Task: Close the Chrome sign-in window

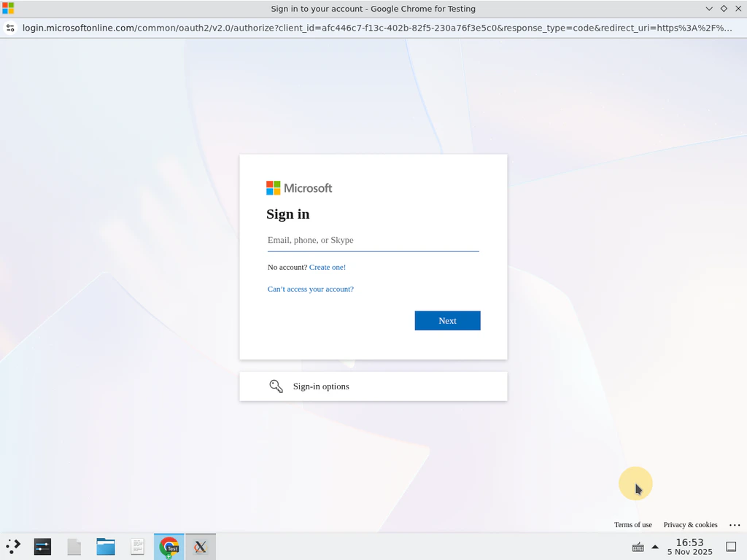Action: pyautogui.click(x=738, y=9)
